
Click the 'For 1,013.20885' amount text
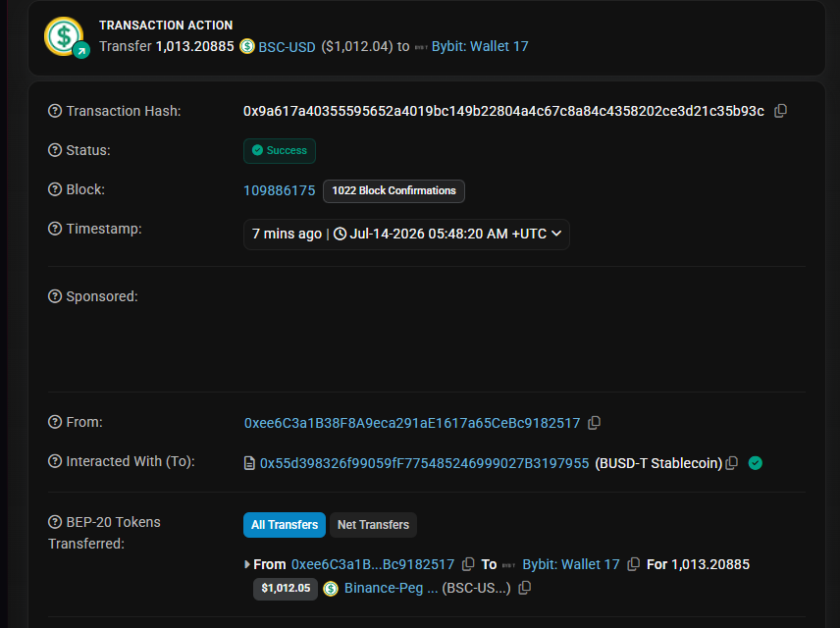698,565
